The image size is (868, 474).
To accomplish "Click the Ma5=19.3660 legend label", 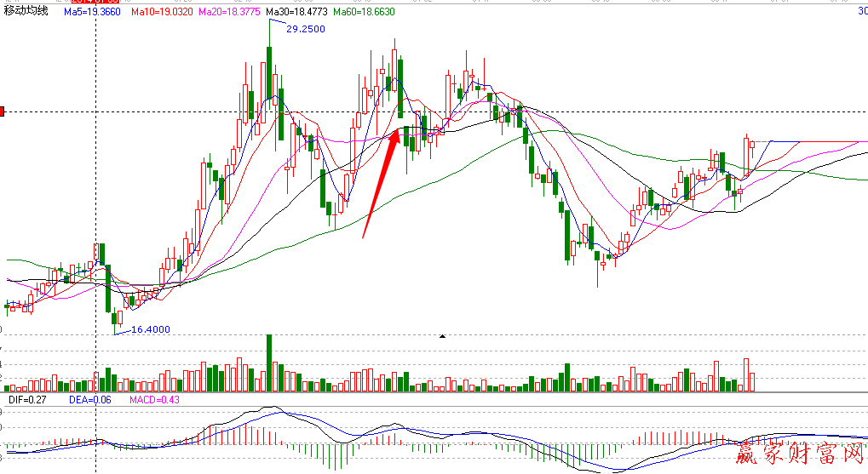I will tap(93, 12).
